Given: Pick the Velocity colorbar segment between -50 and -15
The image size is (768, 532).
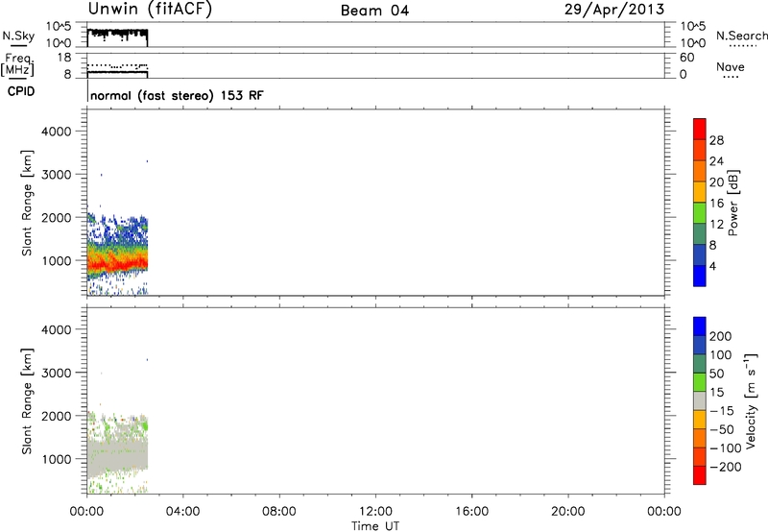Looking at the screenshot, I should pos(700,420).
